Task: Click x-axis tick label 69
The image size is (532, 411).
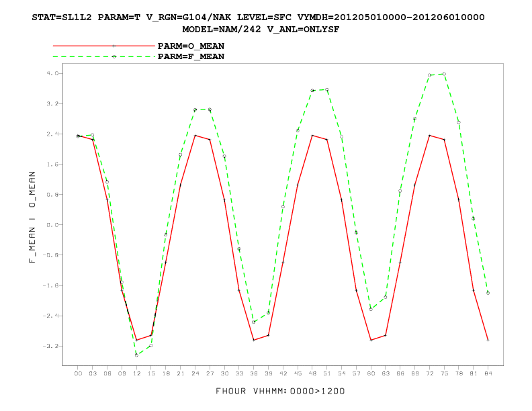Action: coord(414,373)
